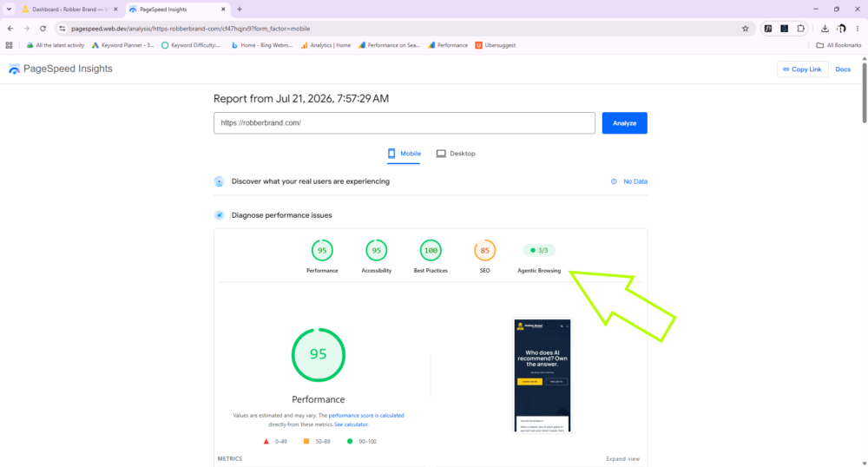The height and width of the screenshot is (467, 868).
Task: Open the Chrome apps grid icon
Action: click(9, 45)
